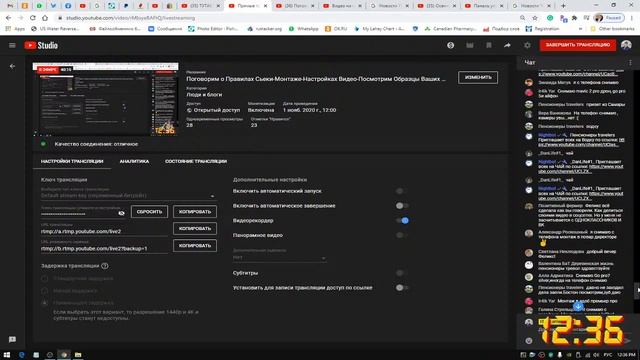The image size is (640, 360).
Task: Open the chat three-dot options menu
Action: coord(630,62)
